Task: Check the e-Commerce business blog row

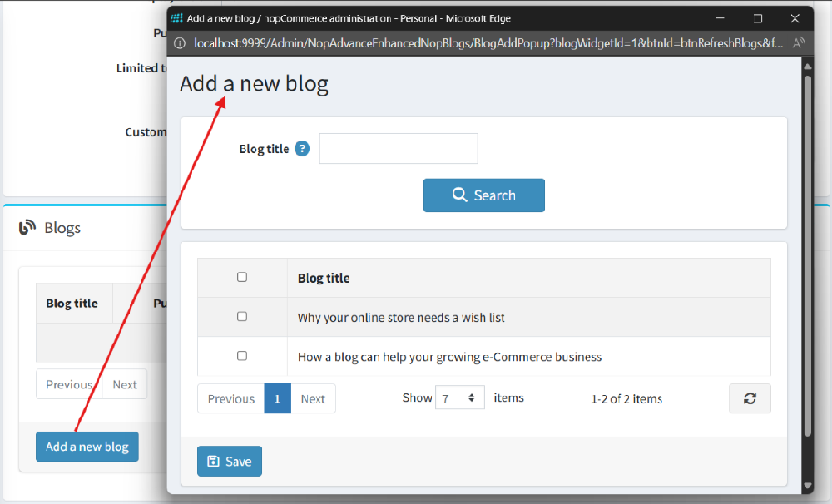Action: tap(241, 355)
